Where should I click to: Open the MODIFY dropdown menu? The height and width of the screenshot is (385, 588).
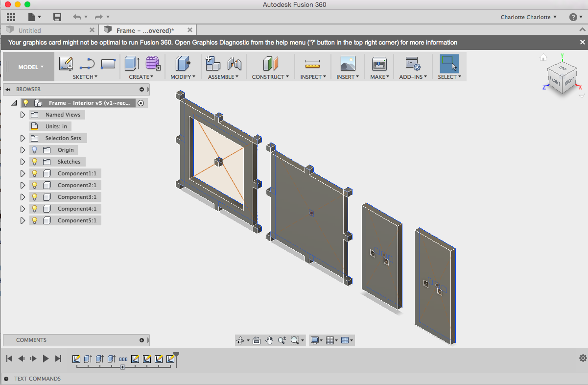[183, 77]
